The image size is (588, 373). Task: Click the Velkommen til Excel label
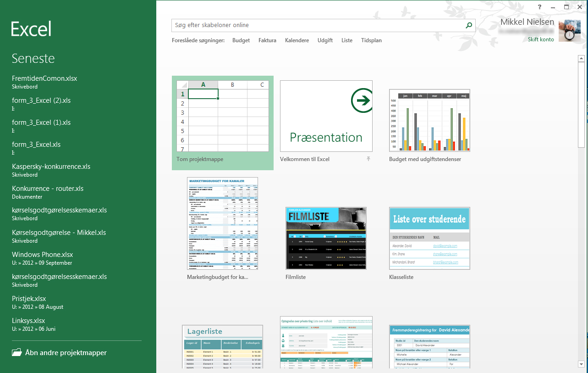(x=305, y=159)
